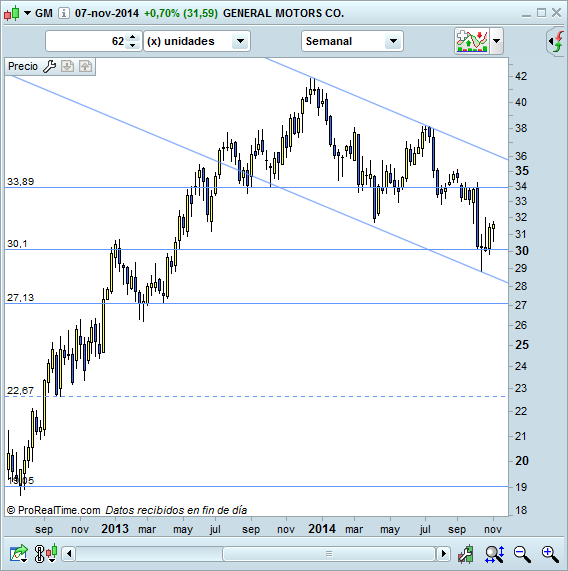Close the GM chart window

[x=556, y=13]
